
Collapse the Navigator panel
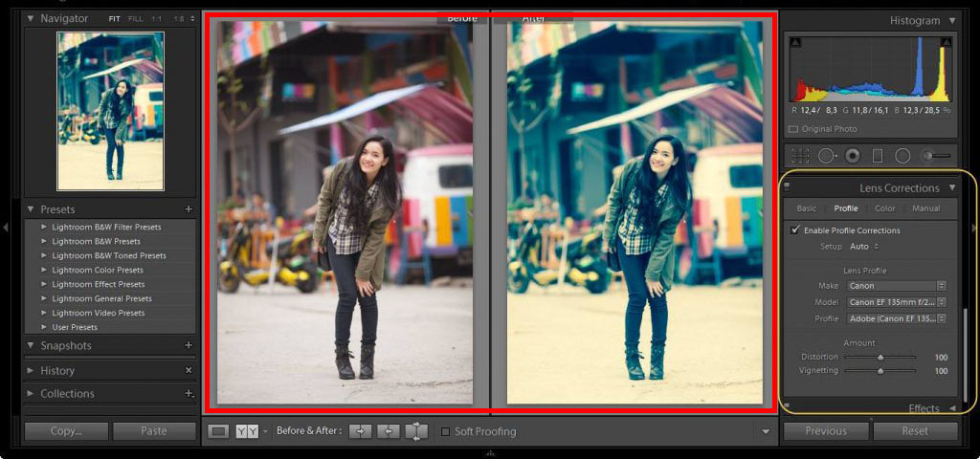pyautogui.click(x=30, y=18)
